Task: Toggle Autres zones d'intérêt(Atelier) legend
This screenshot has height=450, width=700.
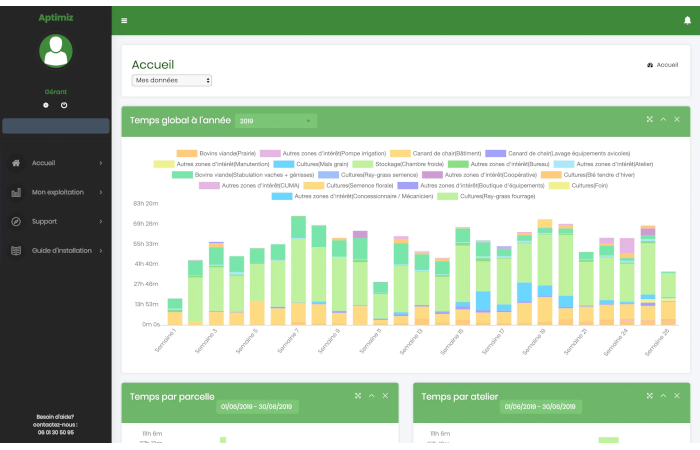Action: point(603,164)
